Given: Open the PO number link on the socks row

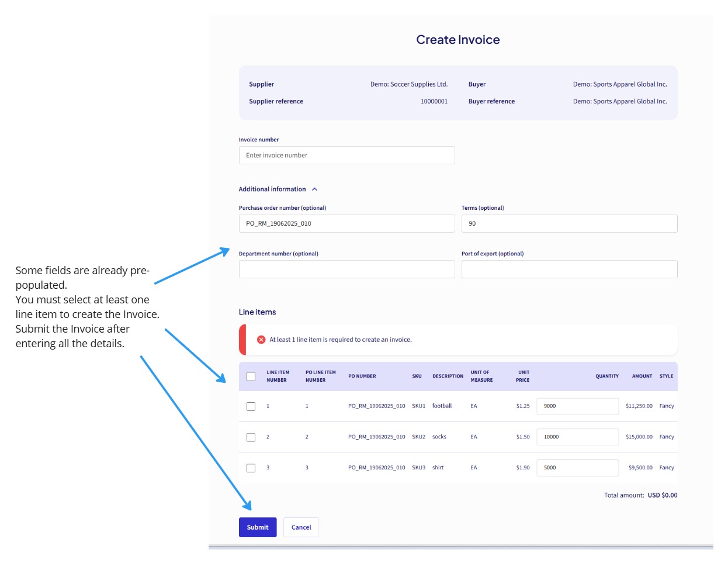Looking at the screenshot, I should 376,437.
